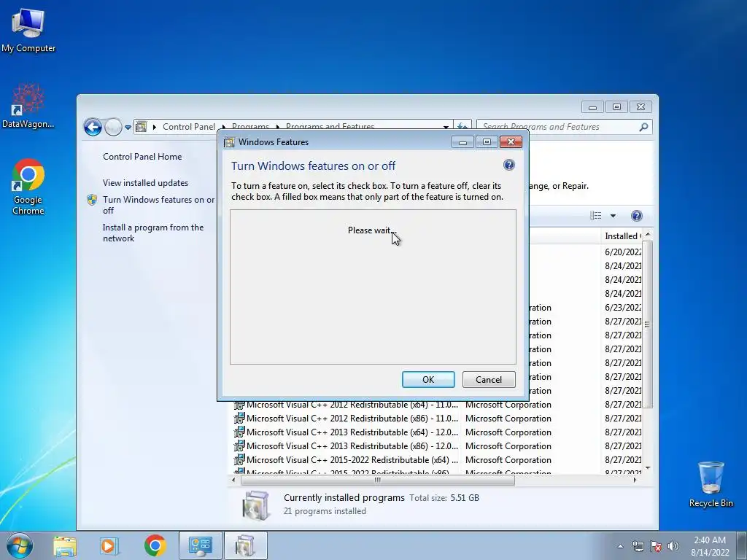The width and height of the screenshot is (747, 560).
Task: Click the 6/20/2022 install date cell
Action: point(623,252)
